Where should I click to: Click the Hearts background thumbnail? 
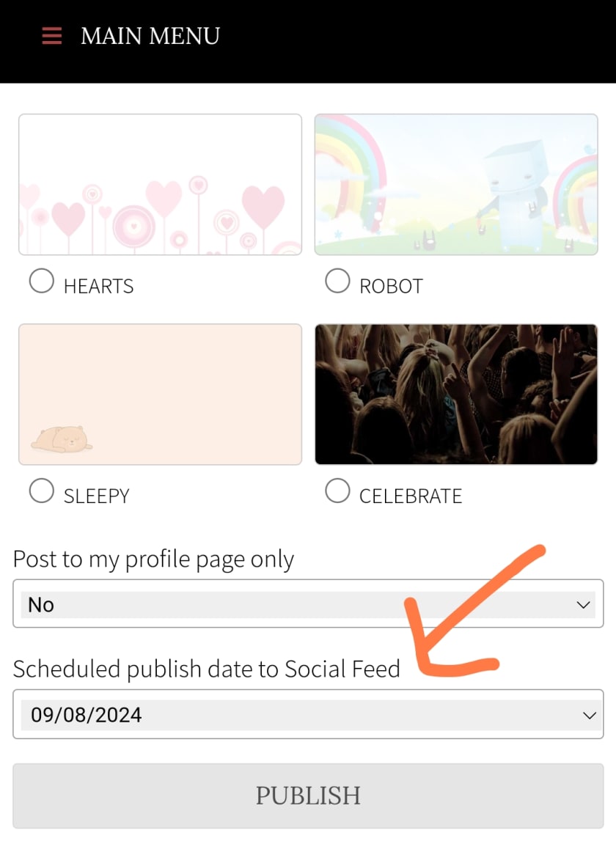point(161,184)
